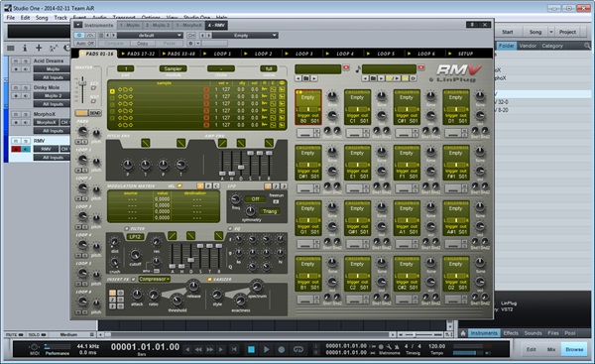
Task: Click the red clear icon beside MIDI-file display
Action: click(x=420, y=67)
